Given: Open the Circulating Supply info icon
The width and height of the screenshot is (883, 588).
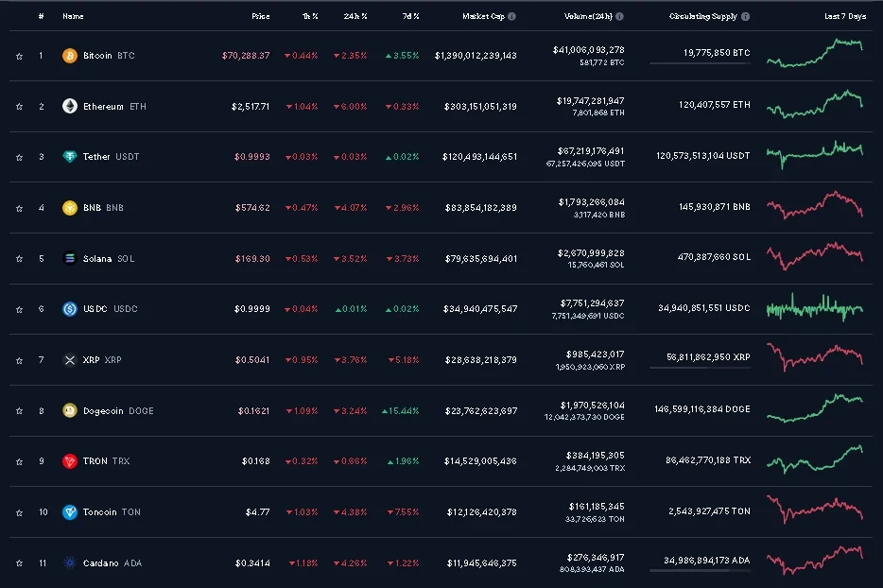Looking at the screenshot, I should coord(746,17).
